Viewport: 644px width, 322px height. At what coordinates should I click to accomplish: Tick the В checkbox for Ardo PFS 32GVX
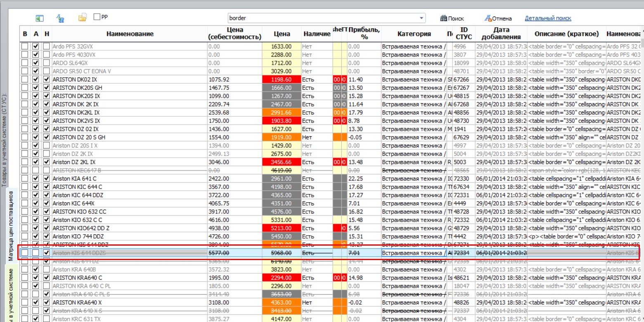click(x=25, y=47)
